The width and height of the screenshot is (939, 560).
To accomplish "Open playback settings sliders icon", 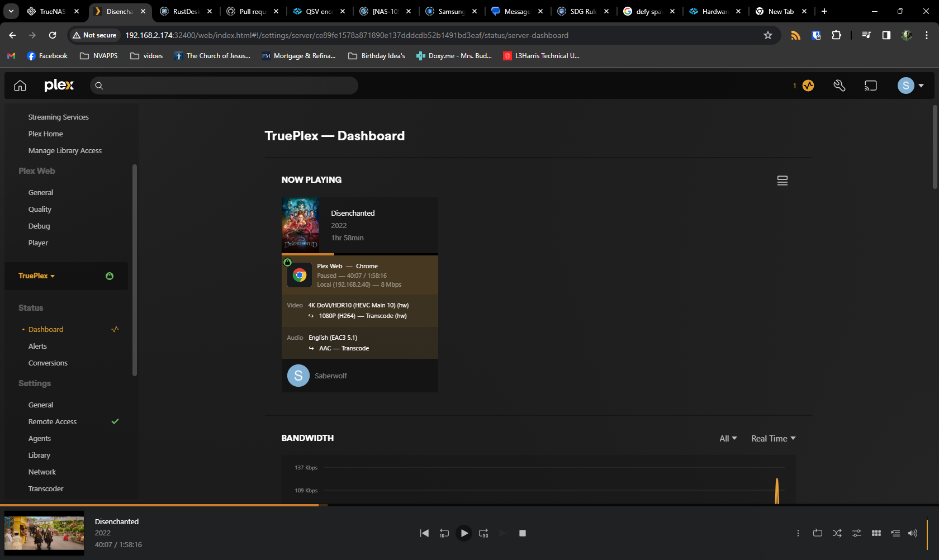I will 856,533.
